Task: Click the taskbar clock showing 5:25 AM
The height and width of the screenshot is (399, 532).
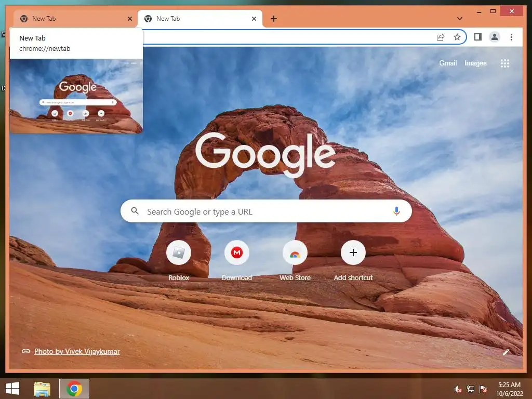Action: (x=509, y=389)
